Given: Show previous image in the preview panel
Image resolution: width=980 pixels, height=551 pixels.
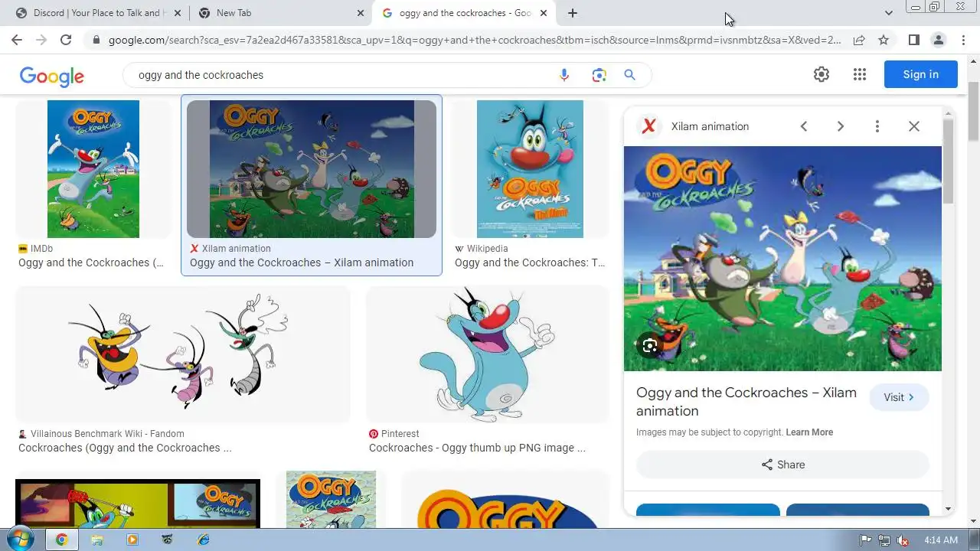Looking at the screenshot, I should pos(804,126).
